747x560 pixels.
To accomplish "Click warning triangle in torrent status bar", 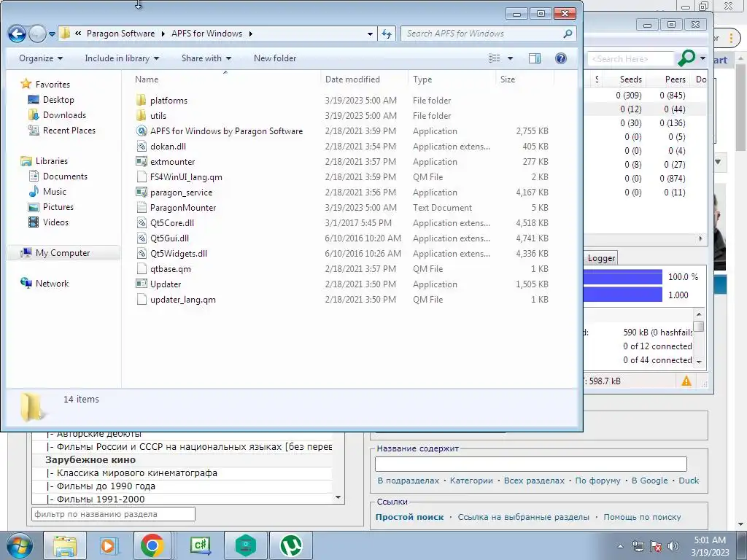I will [x=686, y=381].
